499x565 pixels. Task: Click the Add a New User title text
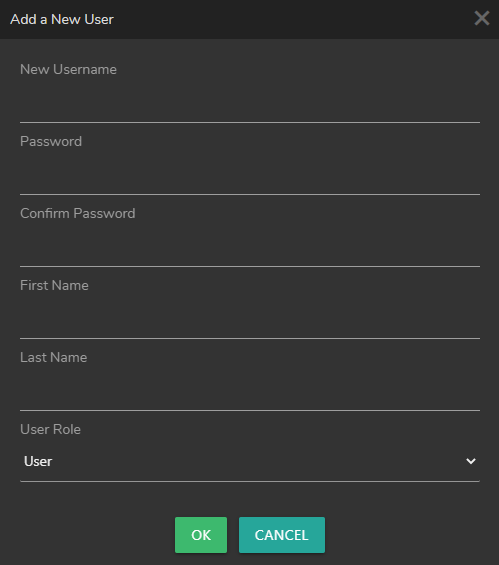(62, 19)
